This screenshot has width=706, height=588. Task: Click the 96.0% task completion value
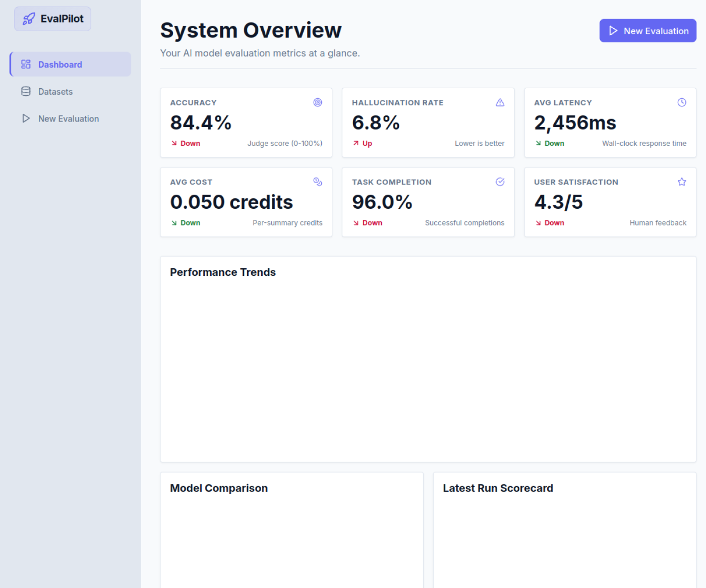pos(382,202)
